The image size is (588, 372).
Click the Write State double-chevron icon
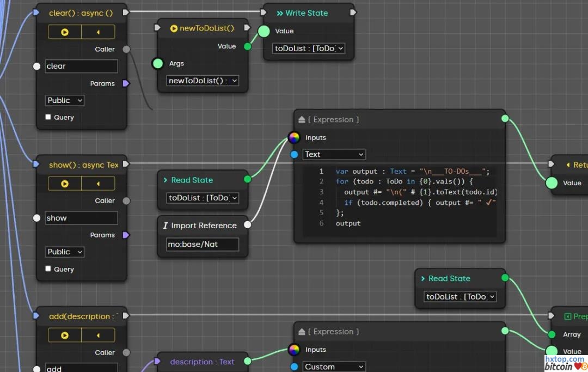click(x=279, y=13)
